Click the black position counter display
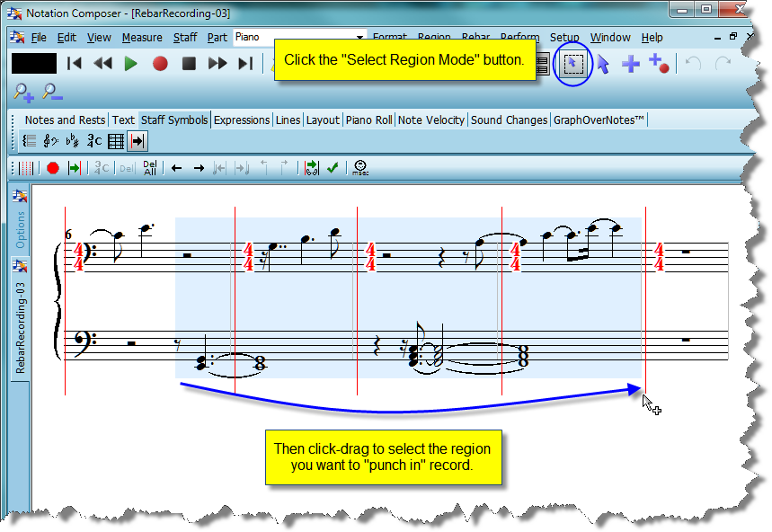 click(34, 64)
